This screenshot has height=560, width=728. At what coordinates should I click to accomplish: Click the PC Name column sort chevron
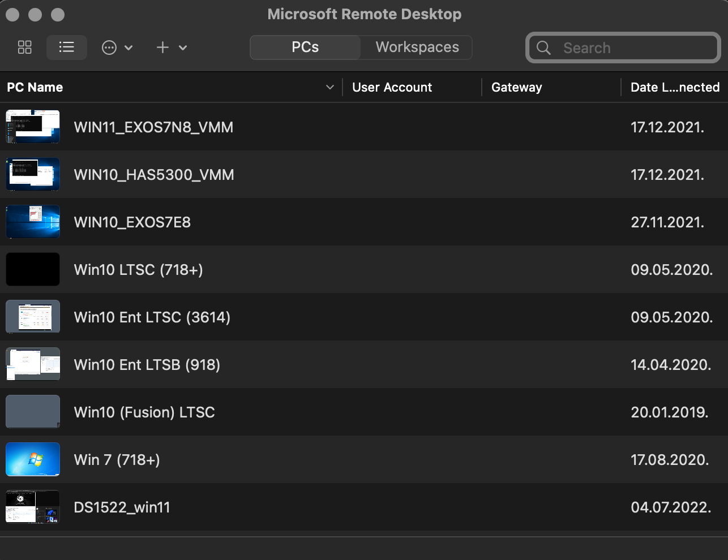point(330,87)
